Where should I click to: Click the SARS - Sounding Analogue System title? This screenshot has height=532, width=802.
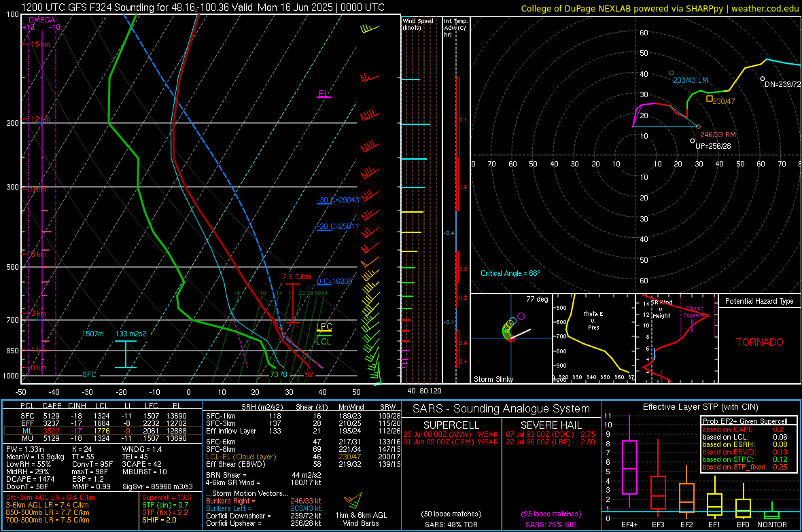502,409
